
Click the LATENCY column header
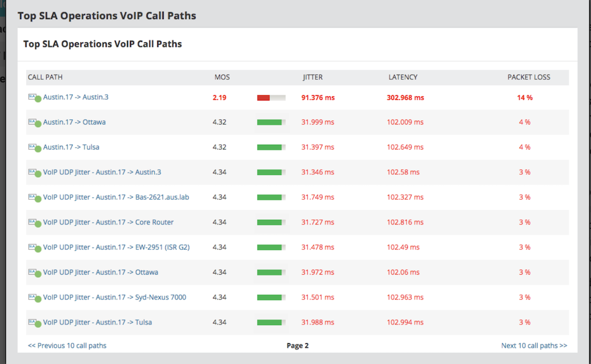[403, 77]
